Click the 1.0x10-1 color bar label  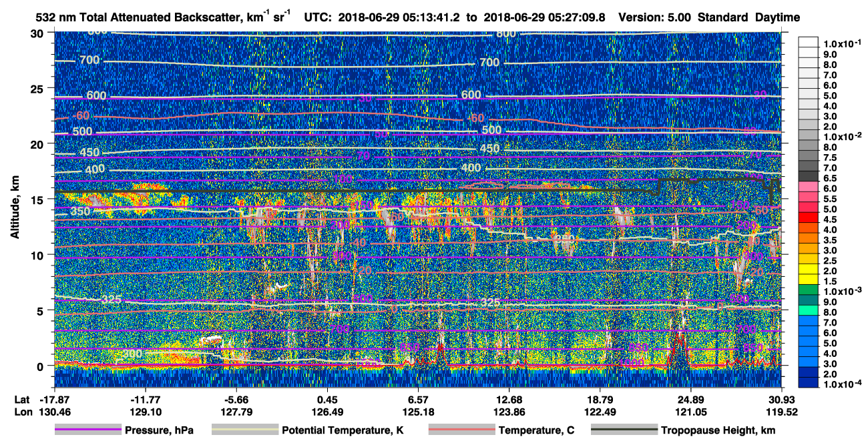point(841,44)
